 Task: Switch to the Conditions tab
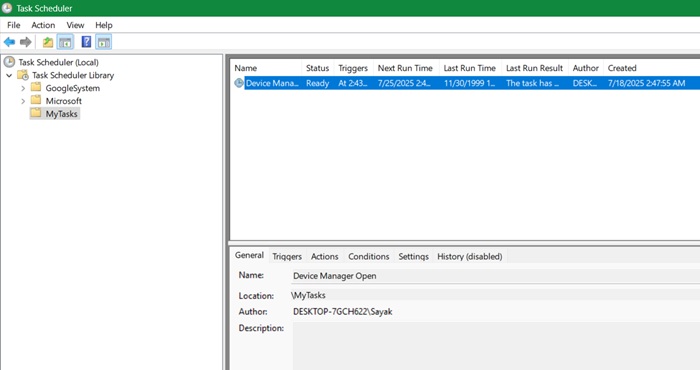pyautogui.click(x=369, y=257)
